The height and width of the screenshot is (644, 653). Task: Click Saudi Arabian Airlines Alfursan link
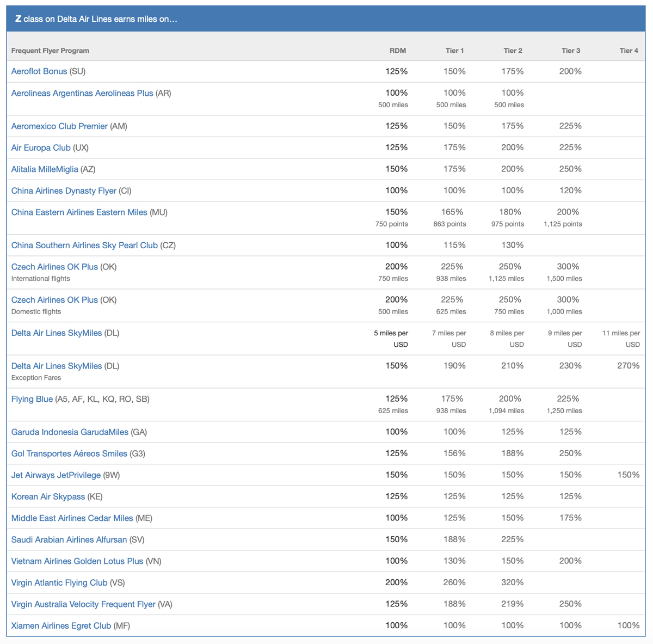coord(69,539)
